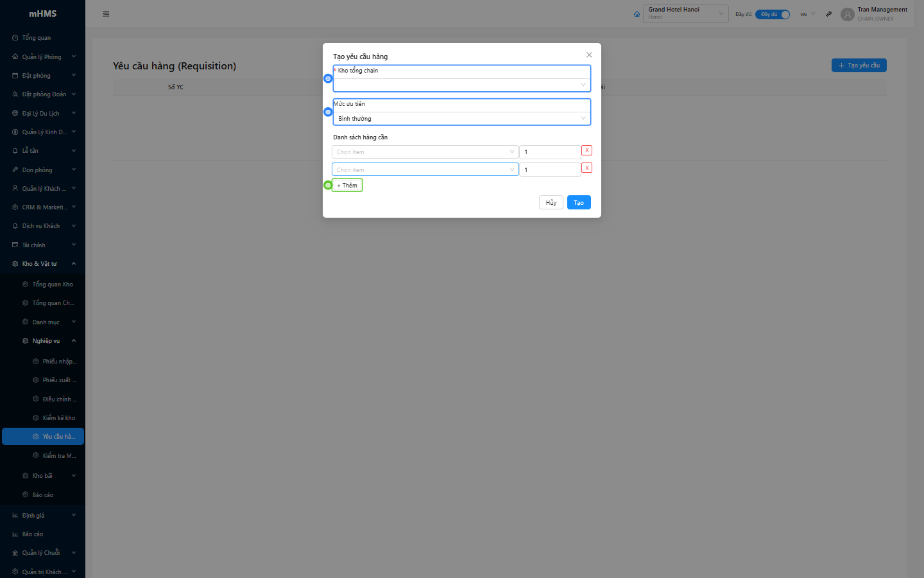Open Kiểm kê kho menu item

[58, 418]
